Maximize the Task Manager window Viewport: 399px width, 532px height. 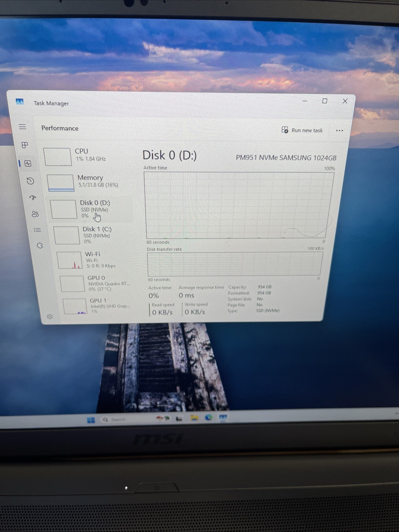tap(325, 101)
